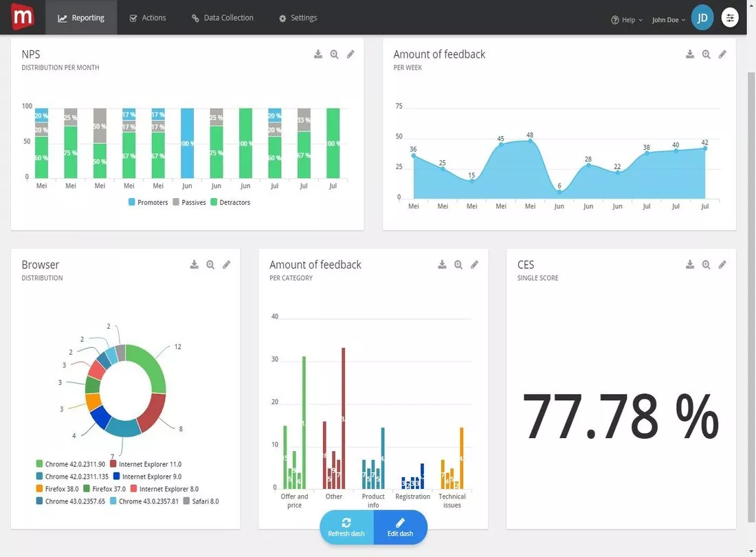Open the John Doe user menu
This screenshot has width=756, height=557.
(x=668, y=20)
